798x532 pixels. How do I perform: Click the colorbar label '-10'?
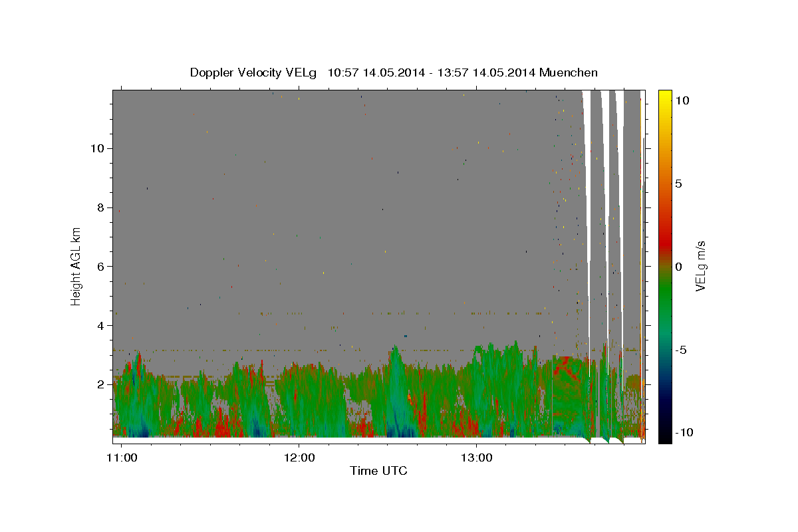click(x=684, y=432)
